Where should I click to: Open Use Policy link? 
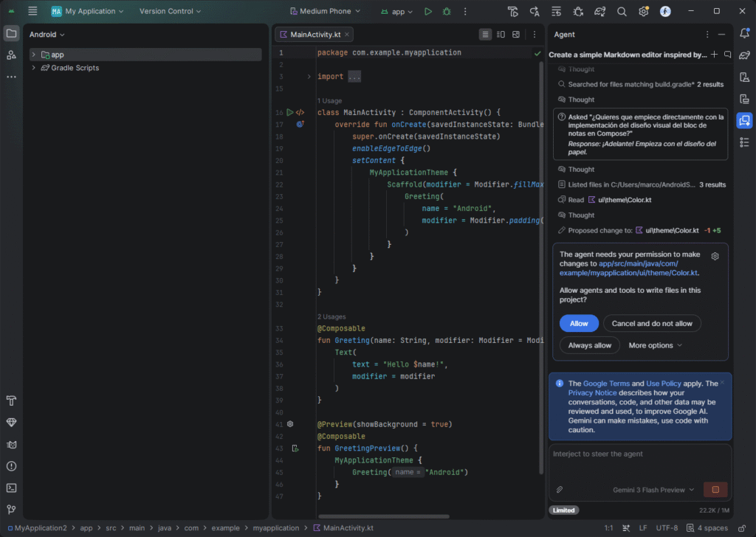(x=664, y=384)
